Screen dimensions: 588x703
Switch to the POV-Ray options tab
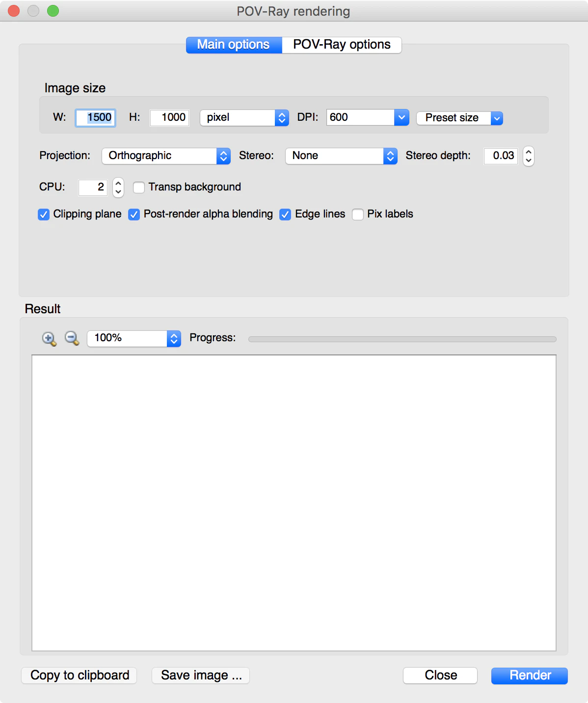[342, 45]
